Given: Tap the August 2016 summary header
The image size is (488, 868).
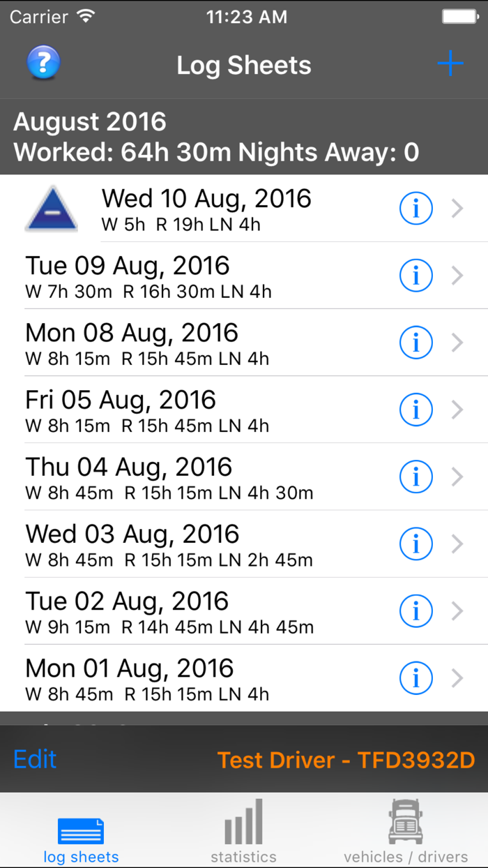Looking at the screenshot, I should (244, 136).
